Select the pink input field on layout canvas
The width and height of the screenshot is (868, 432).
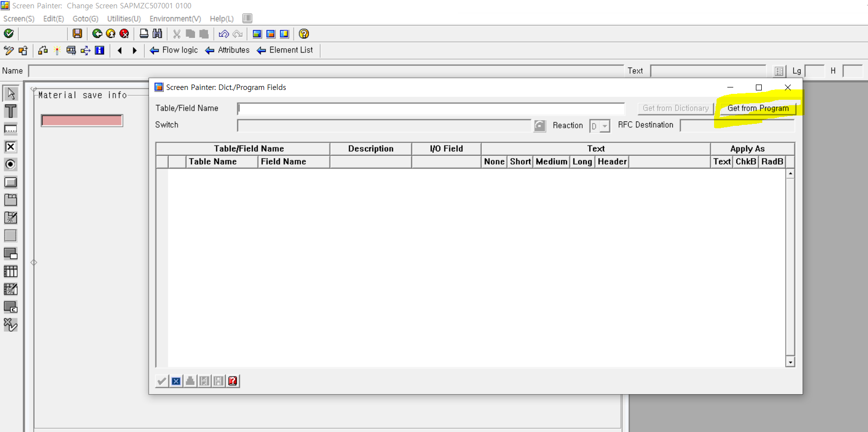82,120
